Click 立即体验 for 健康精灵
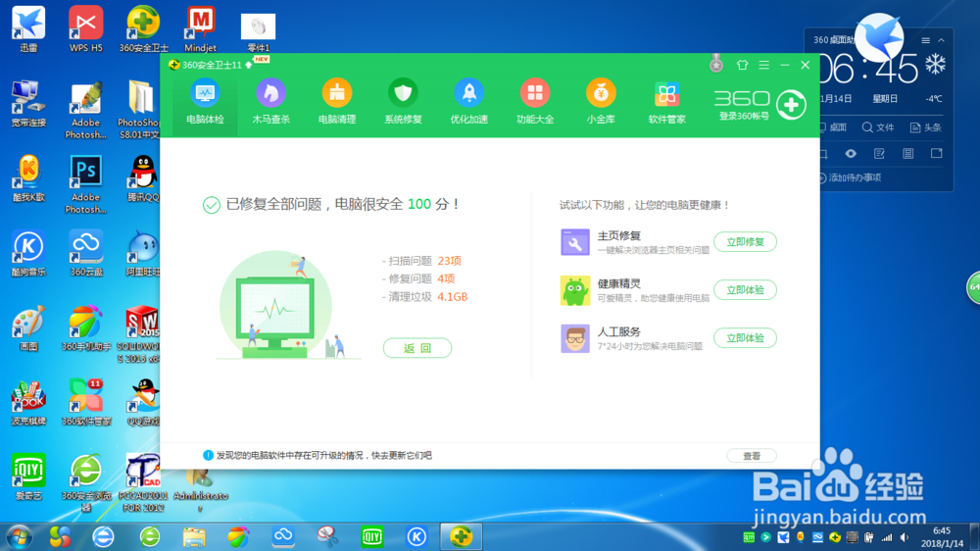 coord(745,290)
